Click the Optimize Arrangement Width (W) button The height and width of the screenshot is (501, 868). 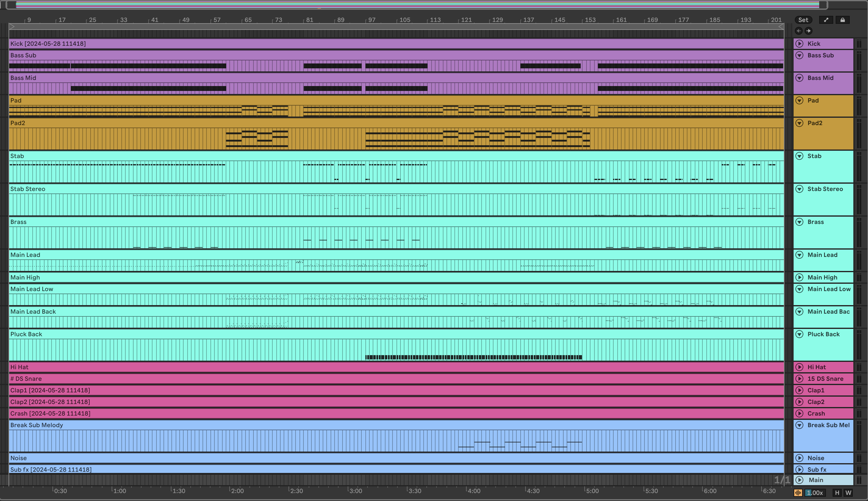point(848,493)
